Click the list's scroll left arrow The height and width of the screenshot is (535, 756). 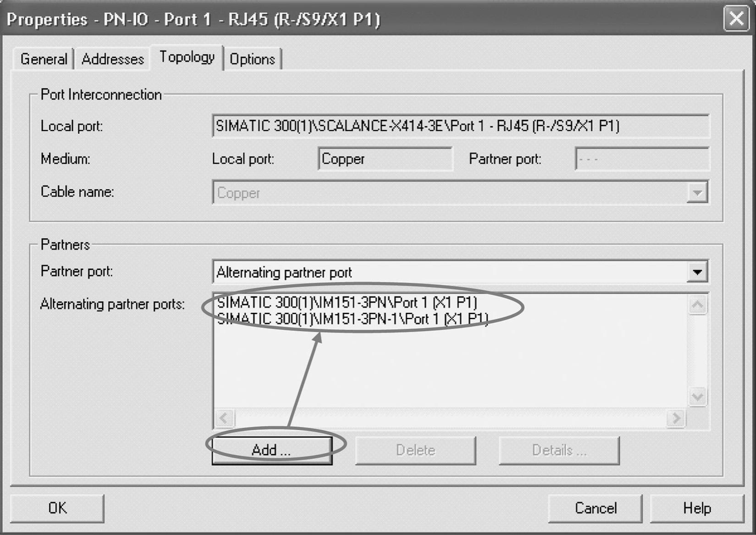pos(224,418)
